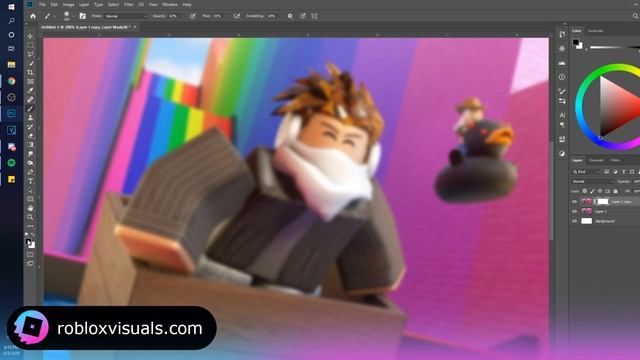Click the foreground color swatch in toolbox
The image size is (640, 360).
(x=28, y=242)
